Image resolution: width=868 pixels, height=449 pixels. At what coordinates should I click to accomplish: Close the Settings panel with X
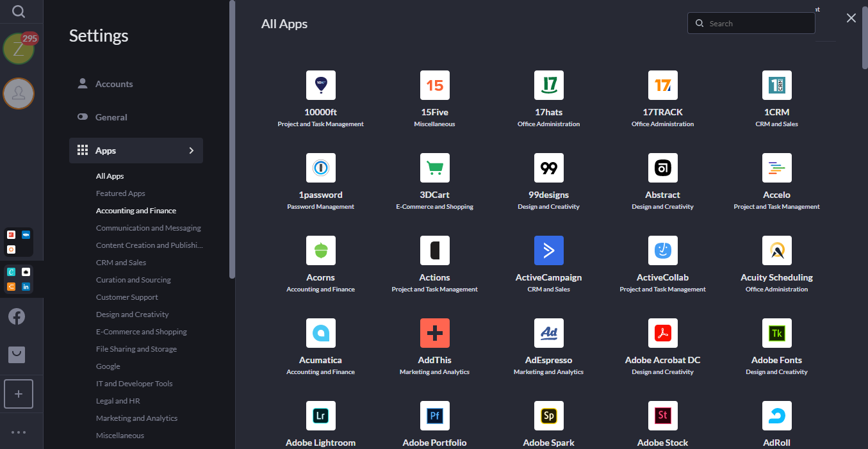[x=851, y=18]
